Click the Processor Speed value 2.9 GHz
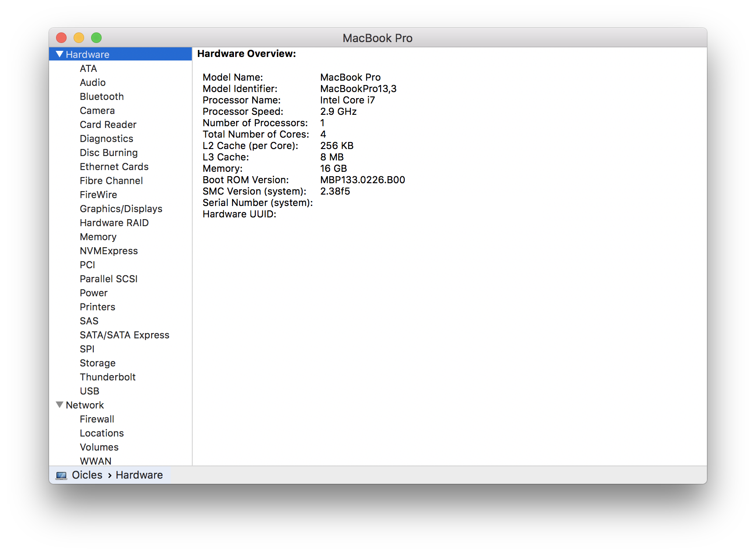This screenshot has height=554, width=756. (x=338, y=111)
